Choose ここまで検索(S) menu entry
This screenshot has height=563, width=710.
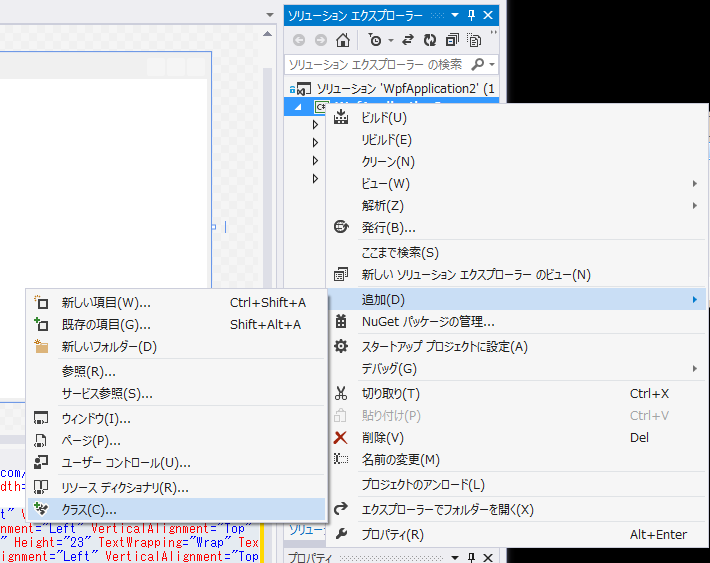coord(517,253)
